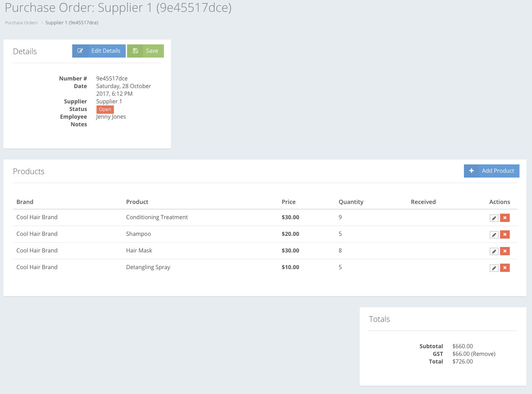The height and width of the screenshot is (394, 532).
Task: Select the Shampoo product name
Action: [139, 234]
